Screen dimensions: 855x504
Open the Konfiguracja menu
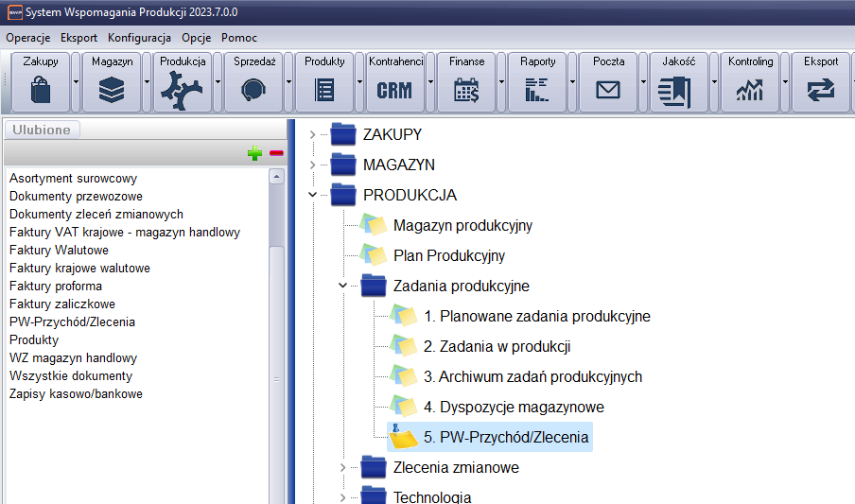139,38
